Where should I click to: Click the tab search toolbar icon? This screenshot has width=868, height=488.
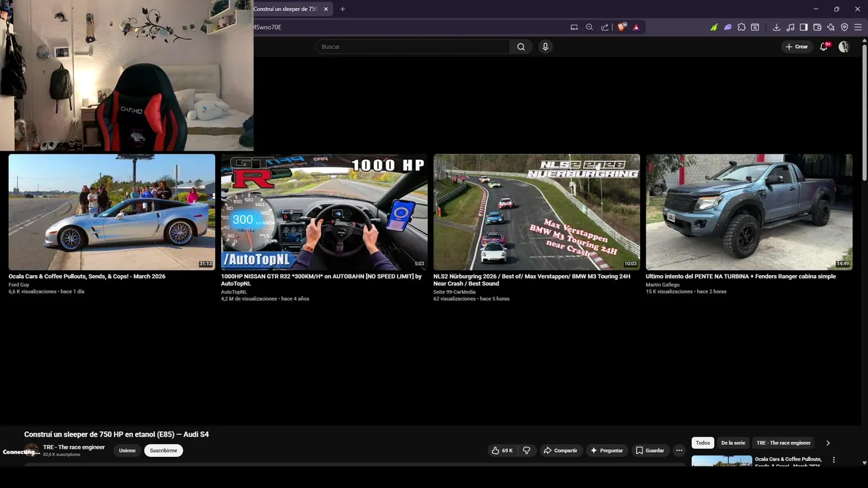point(755,27)
